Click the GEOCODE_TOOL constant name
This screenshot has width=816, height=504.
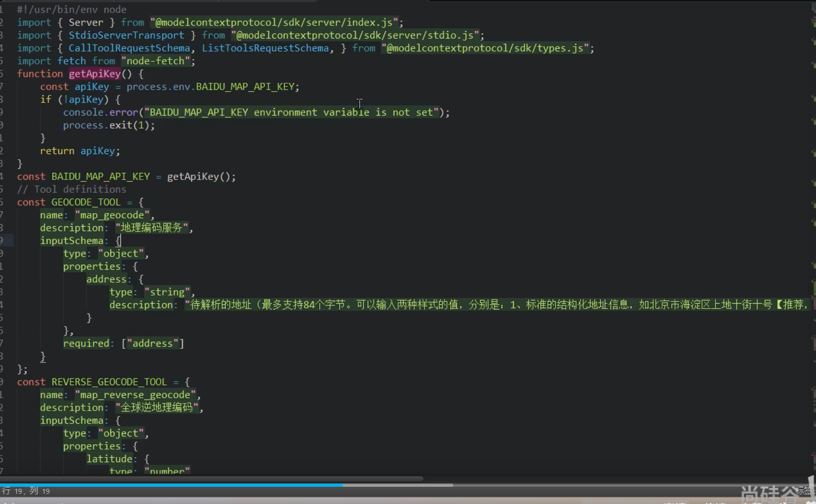86,202
